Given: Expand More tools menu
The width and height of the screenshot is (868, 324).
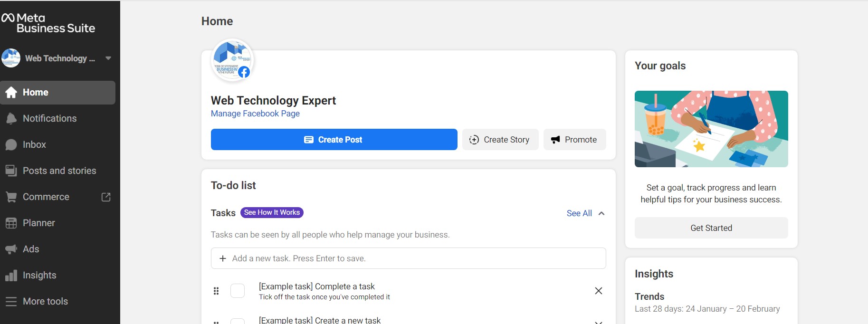Looking at the screenshot, I should 57,301.
